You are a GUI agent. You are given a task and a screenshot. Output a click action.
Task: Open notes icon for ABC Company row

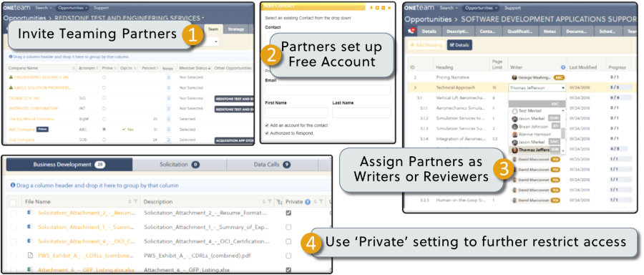click(x=168, y=130)
